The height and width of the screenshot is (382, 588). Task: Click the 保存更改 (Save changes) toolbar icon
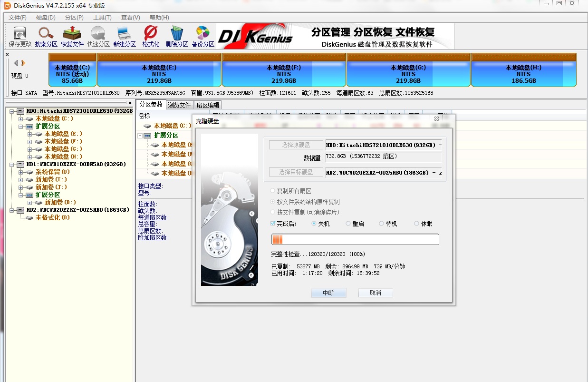click(20, 37)
